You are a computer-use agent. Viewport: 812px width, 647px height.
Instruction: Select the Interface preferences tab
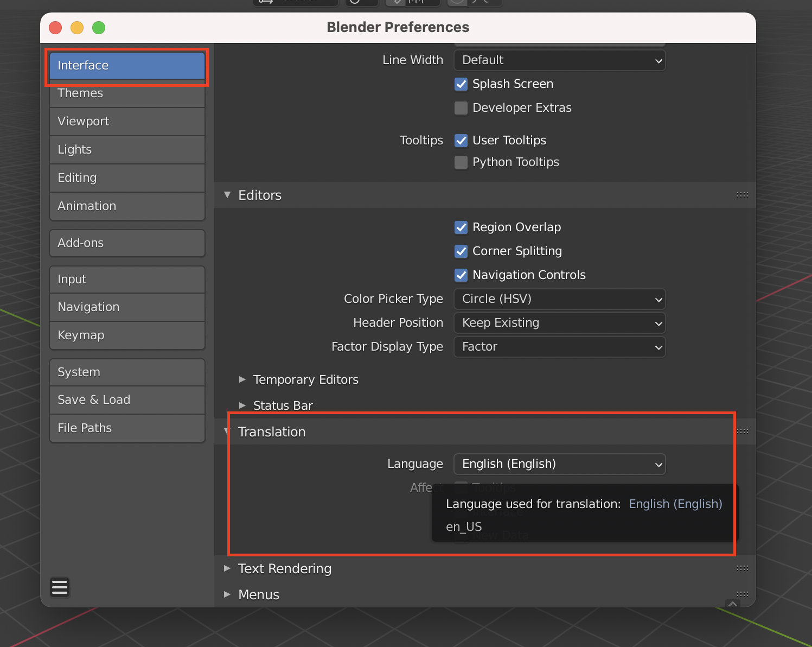coord(127,66)
